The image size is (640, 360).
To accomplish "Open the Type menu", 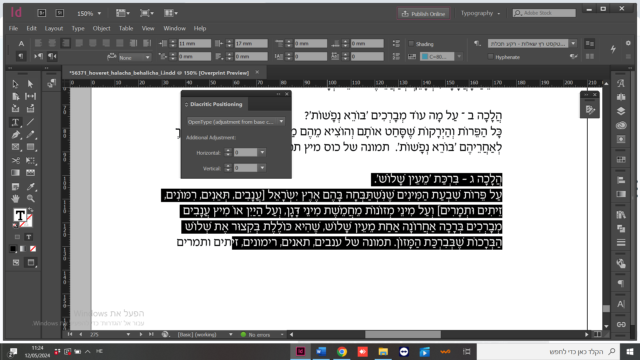I will pos(78,29).
